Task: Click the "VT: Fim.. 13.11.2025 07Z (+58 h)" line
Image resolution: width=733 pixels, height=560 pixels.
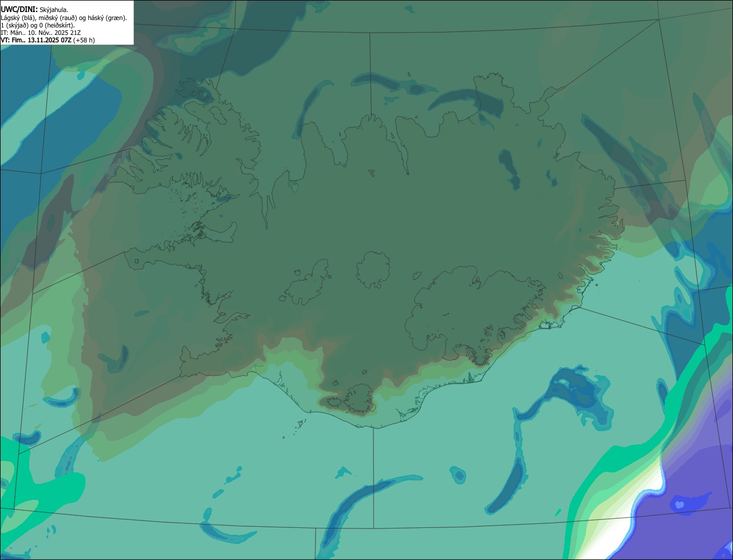Action: click(48, 40)
